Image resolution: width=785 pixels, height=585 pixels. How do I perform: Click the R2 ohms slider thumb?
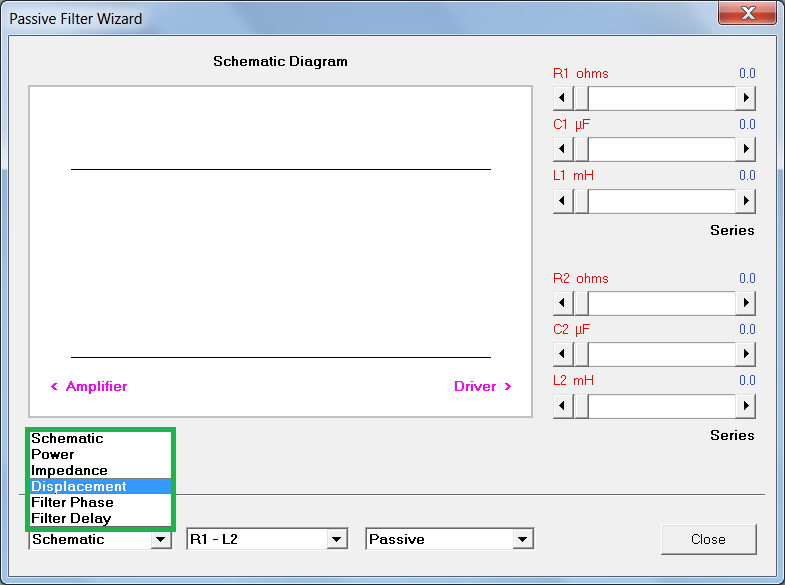coord(581,303)
